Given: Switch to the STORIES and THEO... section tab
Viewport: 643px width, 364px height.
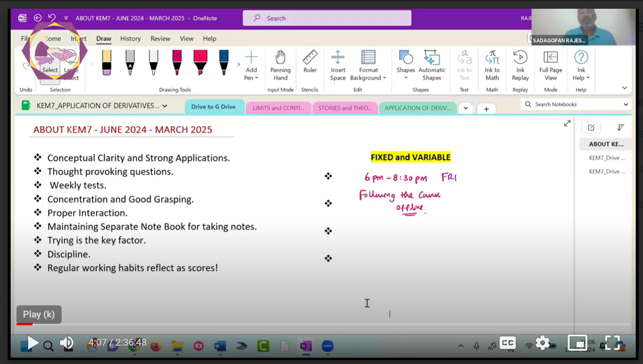Looking at the screenshot, I should tap(344, 108).
